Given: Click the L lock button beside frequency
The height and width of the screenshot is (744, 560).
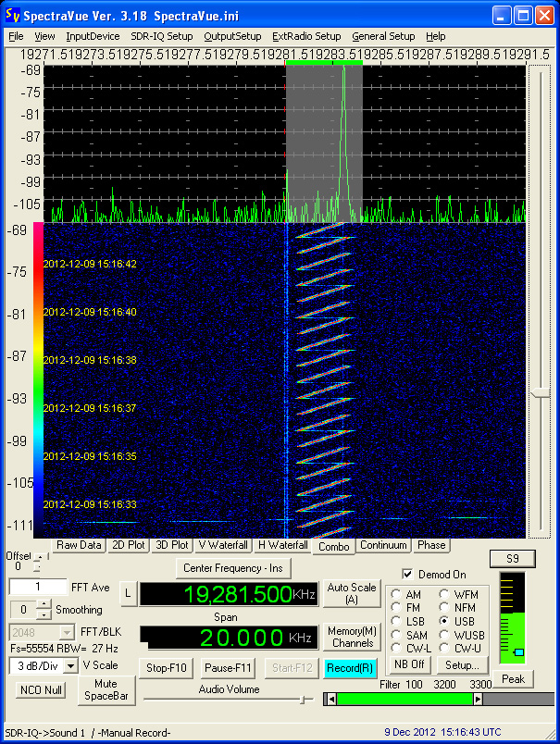Looking at the screenshot, I should (x=128, y=593).
